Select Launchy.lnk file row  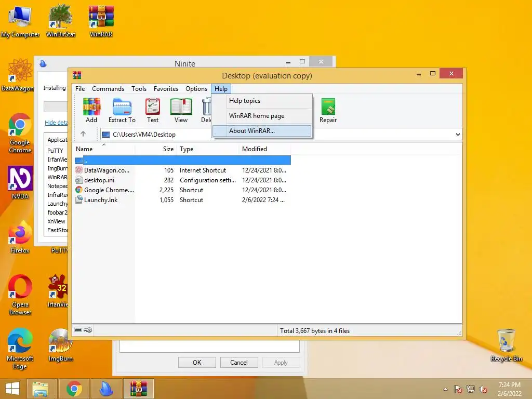[x=182, y=200]
